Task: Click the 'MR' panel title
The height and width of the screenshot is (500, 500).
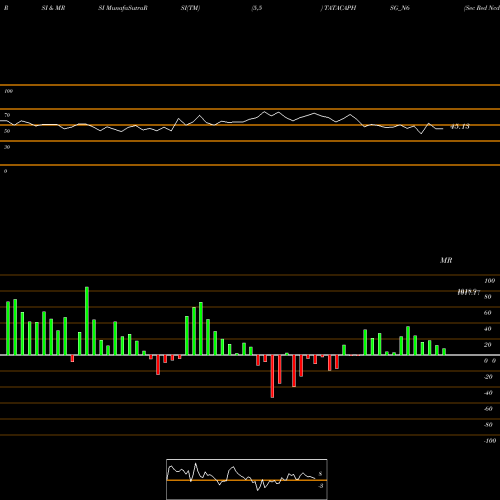Action: 446,260
